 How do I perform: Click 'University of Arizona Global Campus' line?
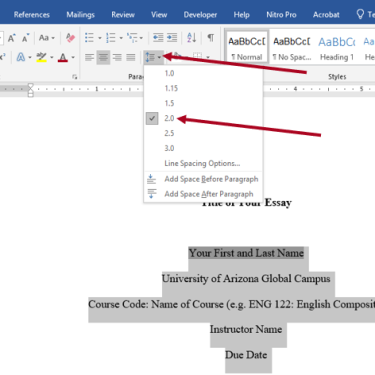246,278
